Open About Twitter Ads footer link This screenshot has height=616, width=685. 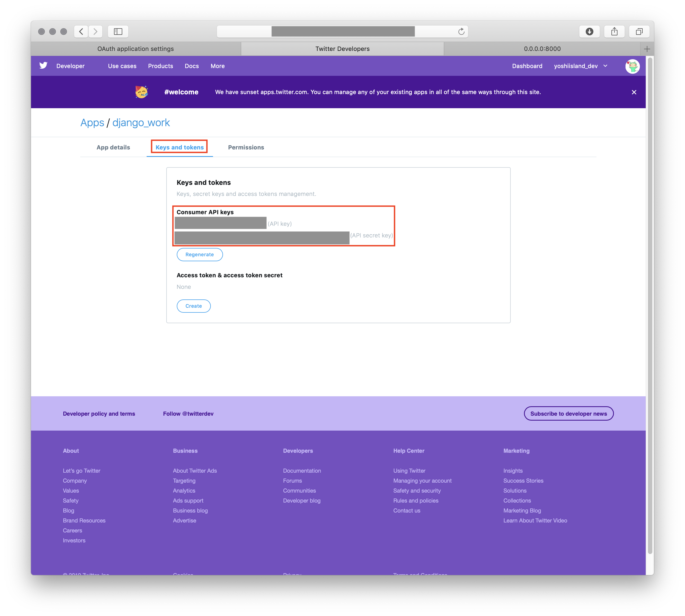pyautogui.click(x=195, y=471)
